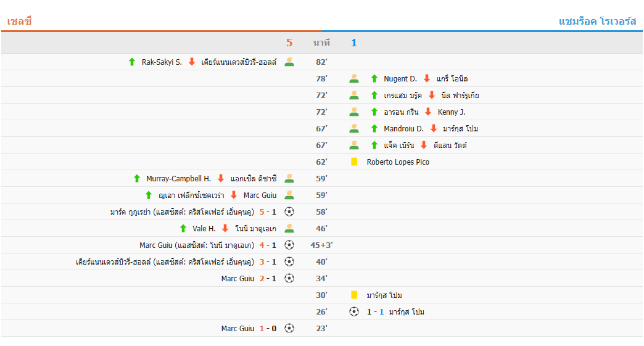Click green up arrow beside Vale H.
Screen dimensions: 644x346
point(183,229)
